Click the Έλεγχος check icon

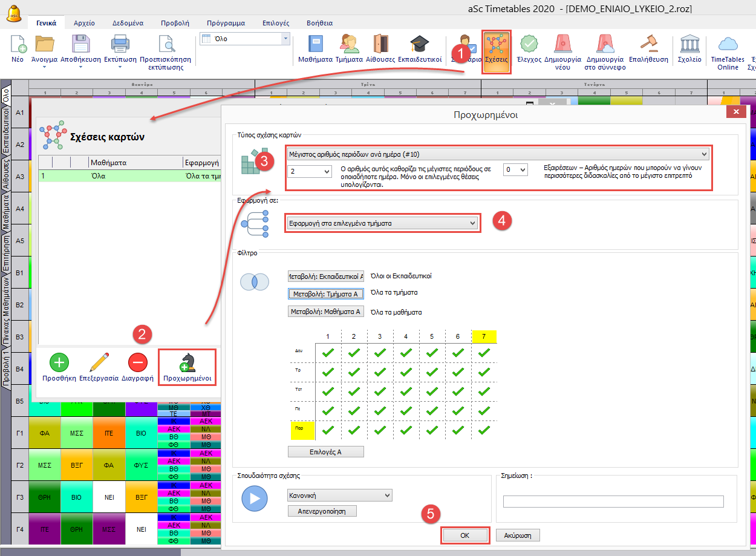(529, 50)
